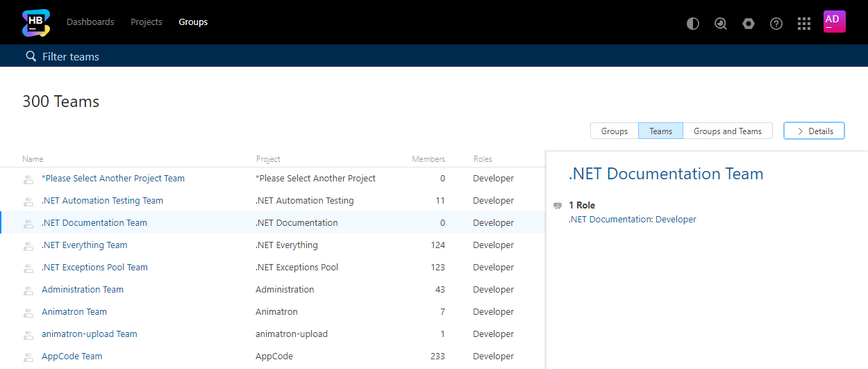Switch view to Groups
868x369 pixels.
(x=615, y=131)
